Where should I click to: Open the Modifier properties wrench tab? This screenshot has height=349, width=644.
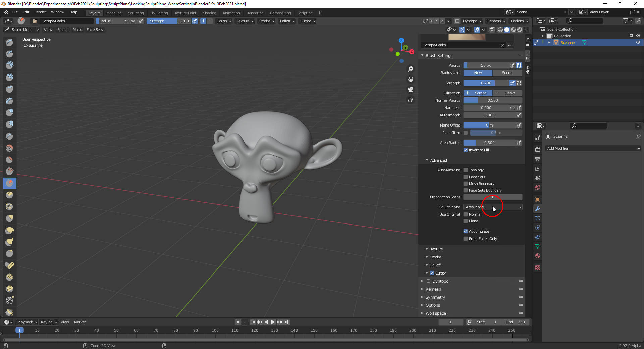[x=538, y=209]
